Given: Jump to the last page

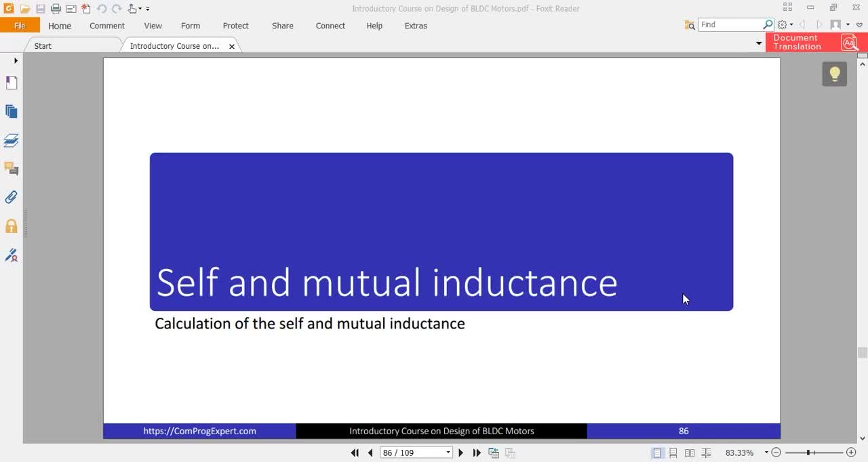Looking at the screenshot, I should [x=477, y=453].
